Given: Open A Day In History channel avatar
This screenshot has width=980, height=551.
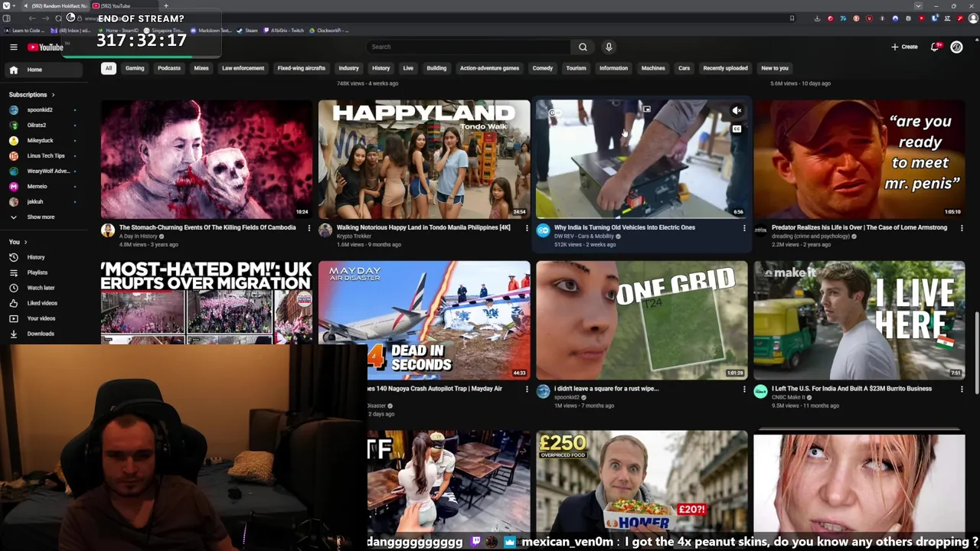Looking at the screenshot, I should click(x=108, y=230).
